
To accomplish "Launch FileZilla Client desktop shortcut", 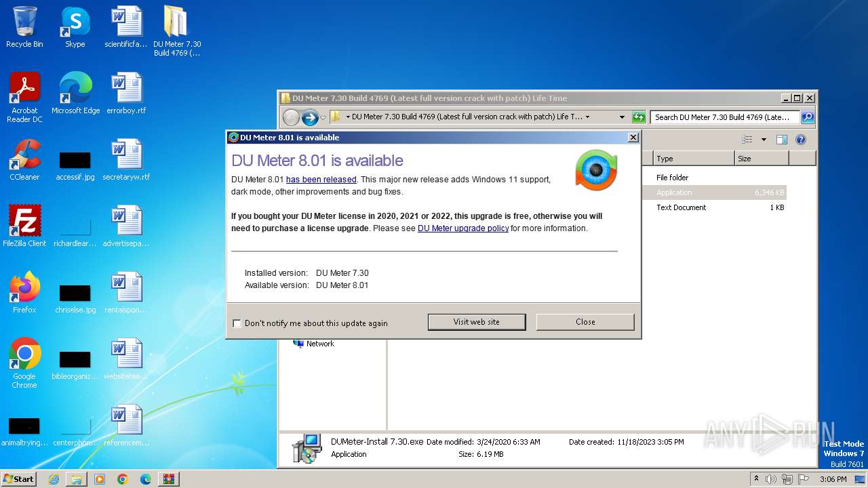I will pyautogui.click(x=24, y=226).
